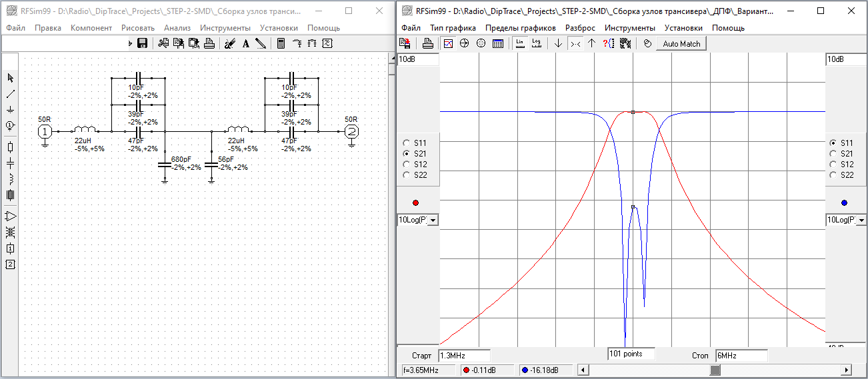Open the Компонент menu
This screenshot has height=379, width=868.
coord(91,28)
